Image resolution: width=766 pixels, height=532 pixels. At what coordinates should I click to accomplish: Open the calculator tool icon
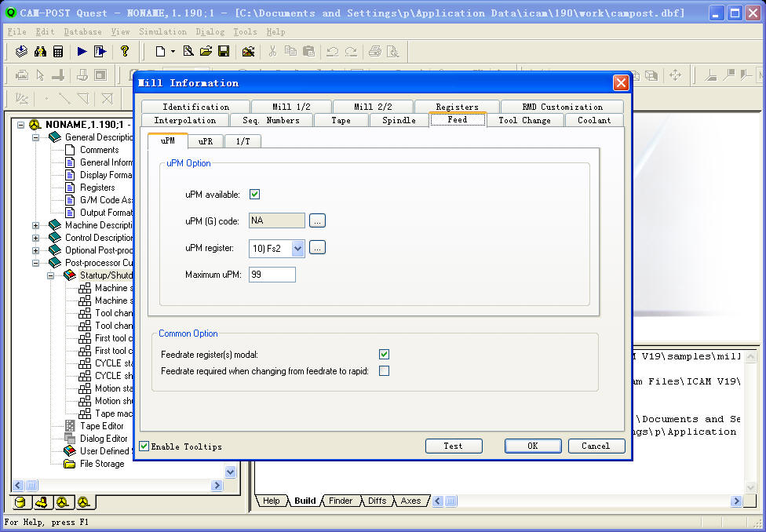pyautogui.click(x=58, y=51)
